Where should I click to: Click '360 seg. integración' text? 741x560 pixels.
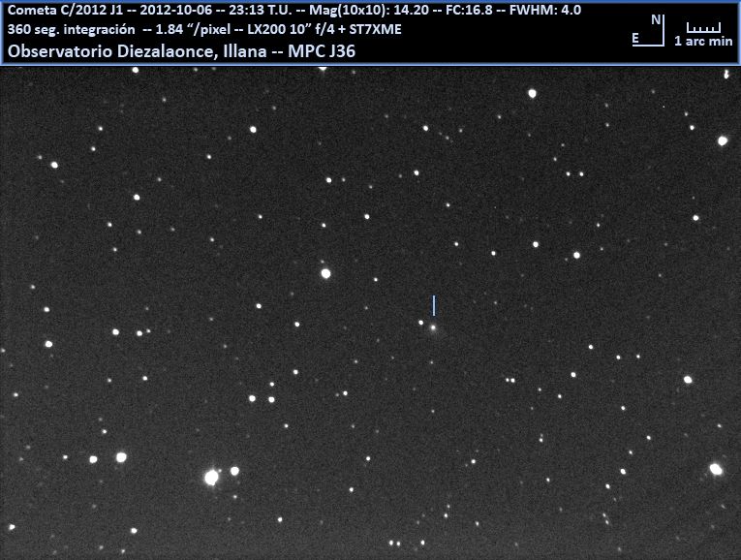(72, 29)
